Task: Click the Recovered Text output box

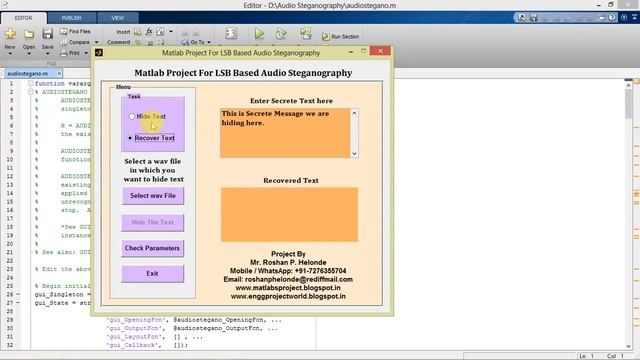Action: [x=289, y=215]
